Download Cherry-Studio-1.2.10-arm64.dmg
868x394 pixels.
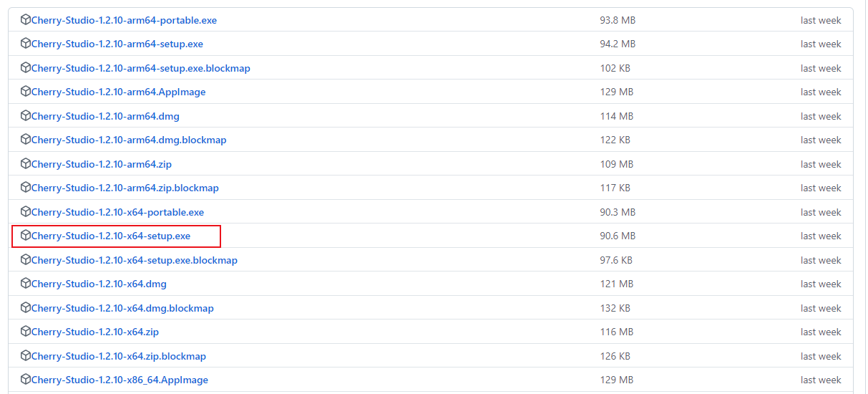point(105,116)
